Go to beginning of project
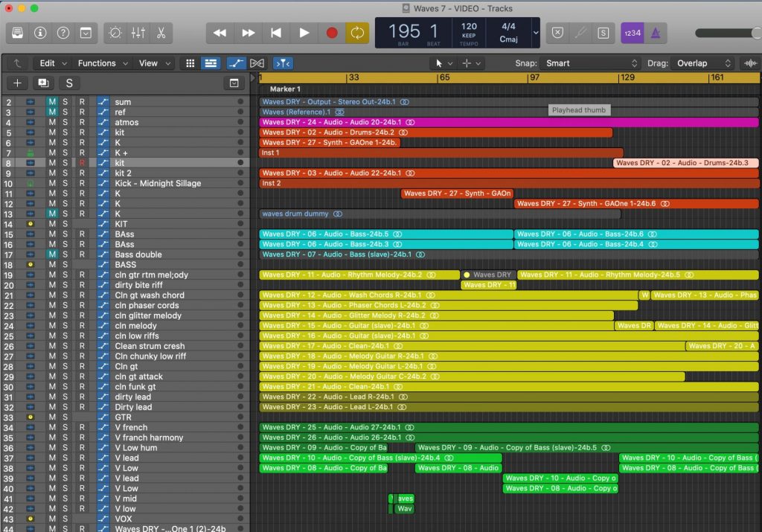 [x=276, y=33]
